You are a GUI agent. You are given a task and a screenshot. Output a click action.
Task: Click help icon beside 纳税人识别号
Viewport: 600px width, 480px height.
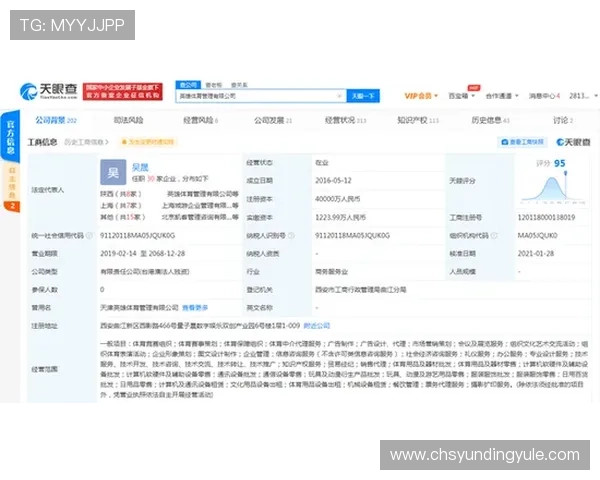point(291,235)
